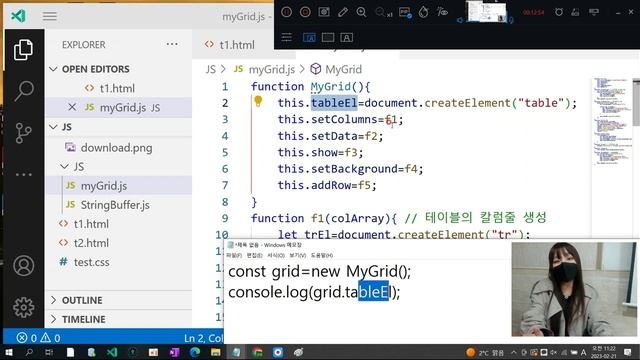Click the display monitor icon in the recorder

(594, 12)
